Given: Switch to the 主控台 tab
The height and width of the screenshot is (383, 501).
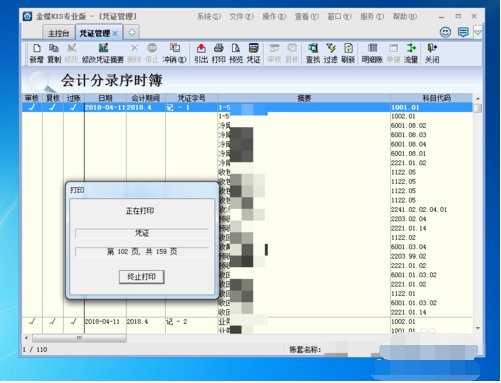Looking at the screenshot, I should click(x=59, y=33).
